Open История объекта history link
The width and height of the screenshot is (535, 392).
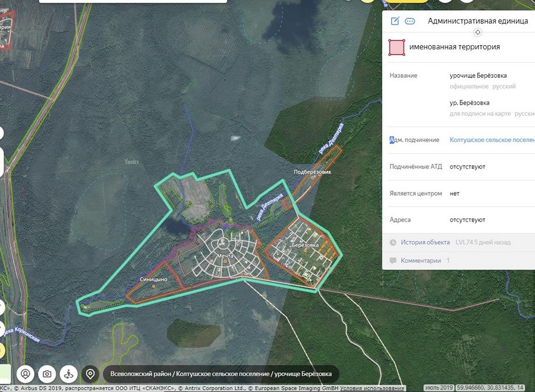pyautogui.click(x=425, y=242)
